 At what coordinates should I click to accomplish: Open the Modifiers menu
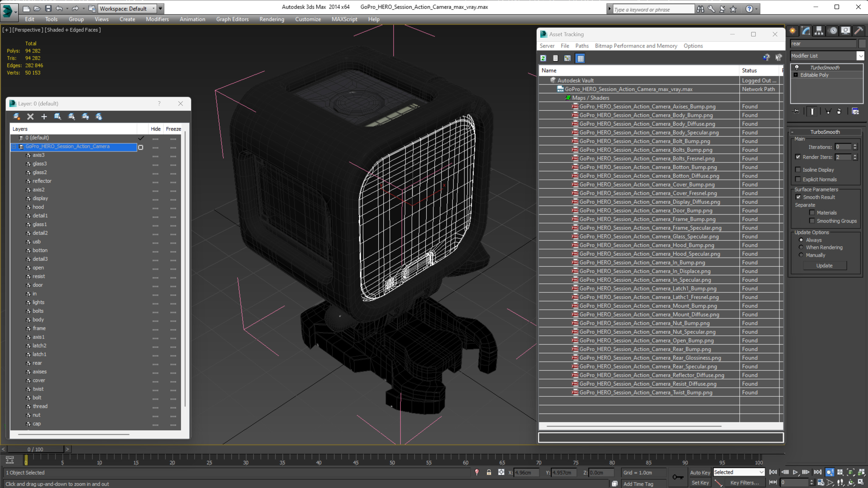[x=157, y=19]
